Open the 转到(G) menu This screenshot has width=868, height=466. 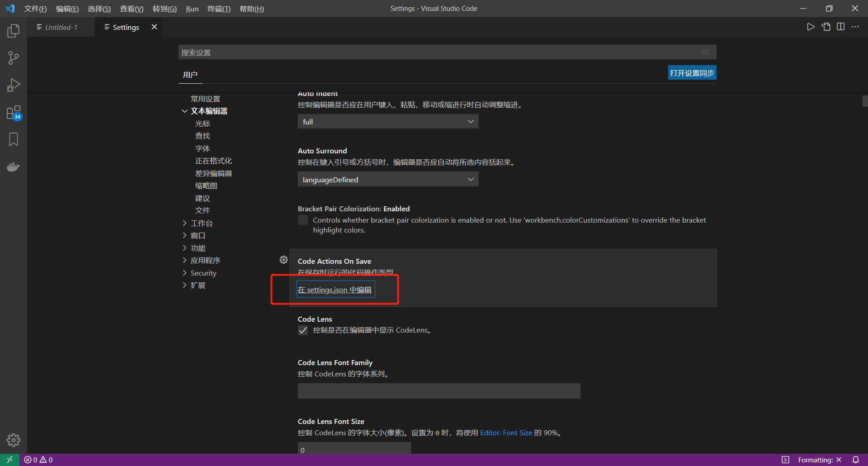click(165, 9)
